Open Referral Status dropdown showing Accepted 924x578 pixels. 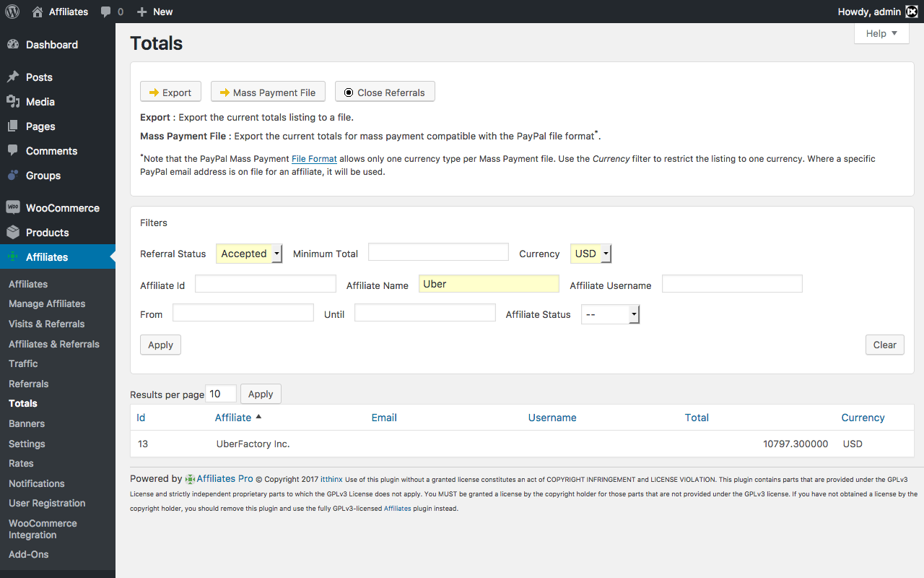[249, 254]
